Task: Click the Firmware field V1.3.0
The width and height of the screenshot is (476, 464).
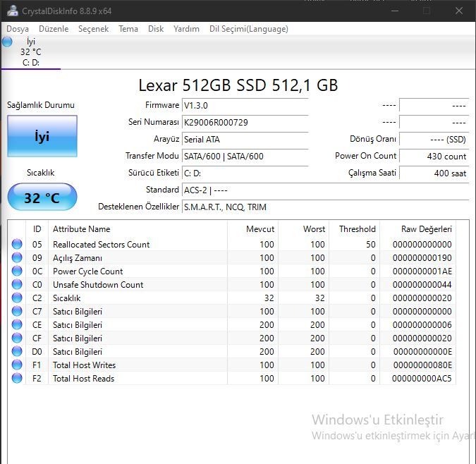Action: tap(245, 106)
